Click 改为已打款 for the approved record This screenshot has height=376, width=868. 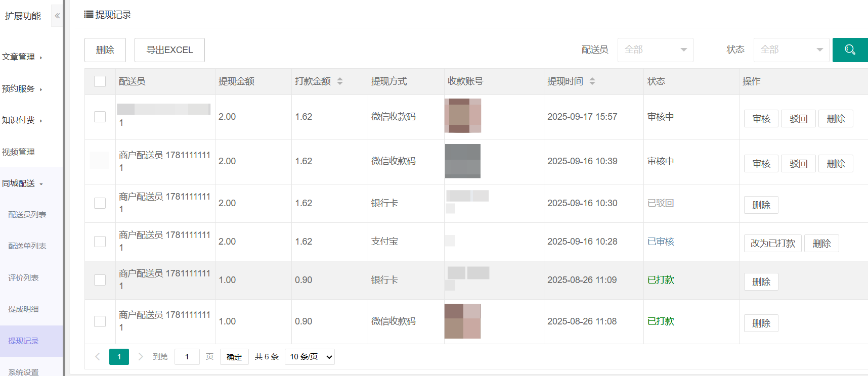772,244
